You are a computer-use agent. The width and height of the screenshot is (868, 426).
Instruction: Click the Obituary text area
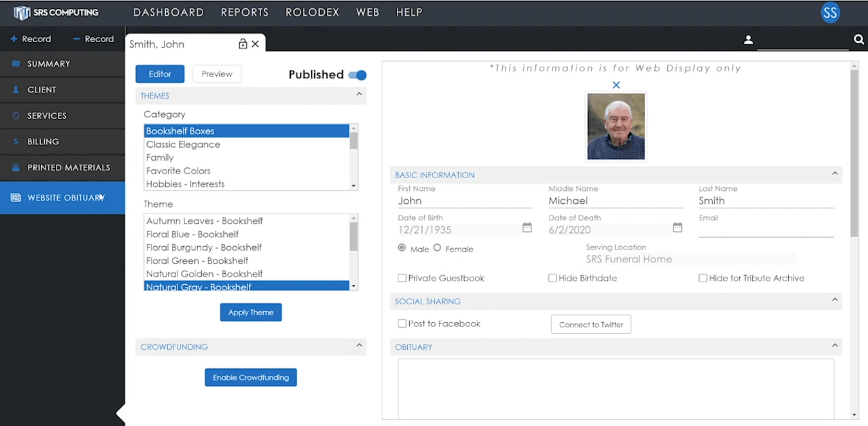point(616,388)
